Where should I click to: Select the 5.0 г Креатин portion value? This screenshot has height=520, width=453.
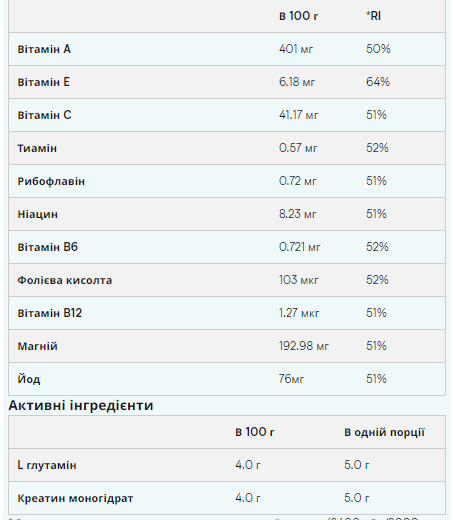[357, 498]
